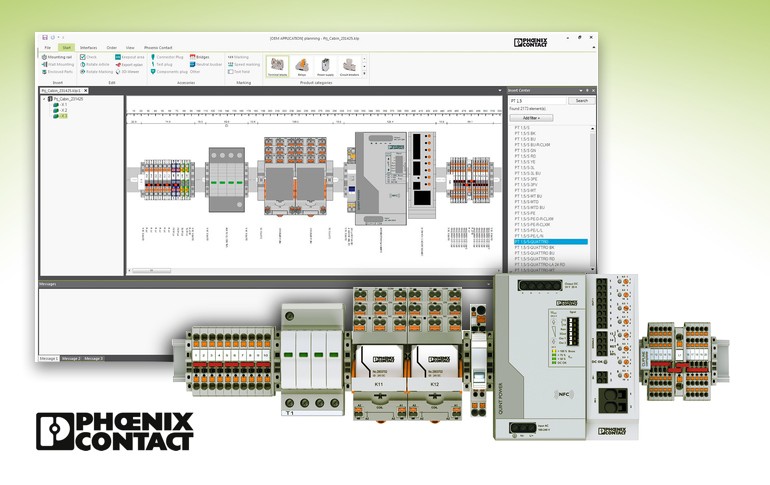770x485 pixels.
Task: Choose Power supply product category
Action: click(325, 66)
